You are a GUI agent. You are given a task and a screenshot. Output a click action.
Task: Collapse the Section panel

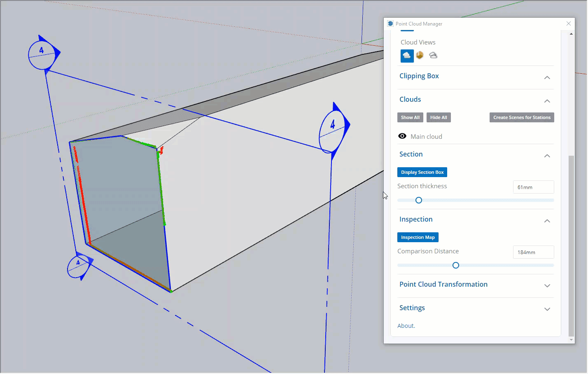click(547, 156)
